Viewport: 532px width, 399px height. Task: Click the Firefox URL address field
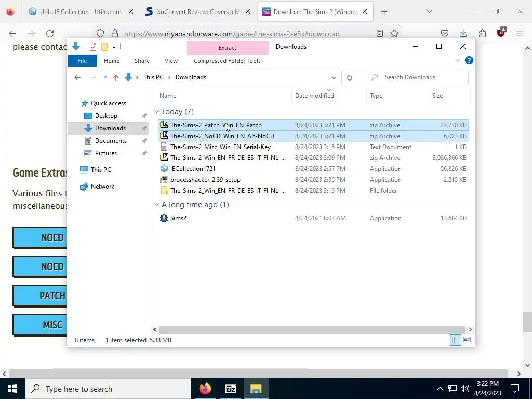point(232,34)
